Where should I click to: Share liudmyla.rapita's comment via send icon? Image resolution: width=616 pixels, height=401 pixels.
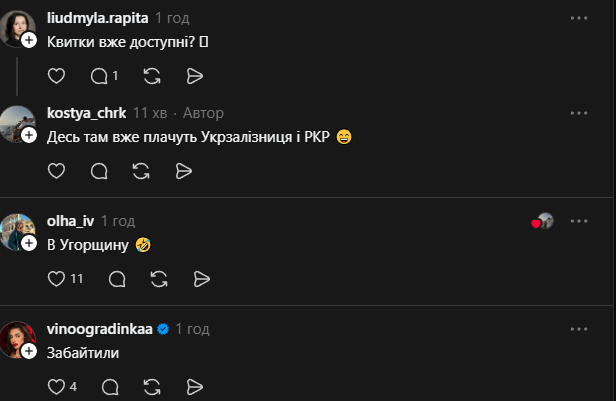coord(195,76)
